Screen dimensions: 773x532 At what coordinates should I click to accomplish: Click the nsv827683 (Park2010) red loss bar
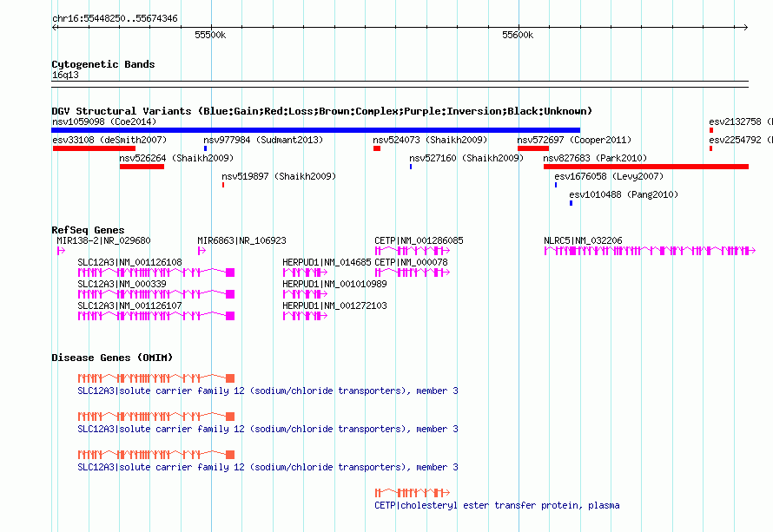(646, 167)
